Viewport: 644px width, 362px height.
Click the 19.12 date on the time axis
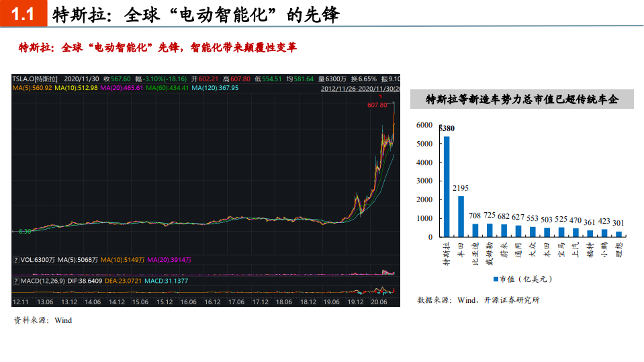[x=355, y=302]
